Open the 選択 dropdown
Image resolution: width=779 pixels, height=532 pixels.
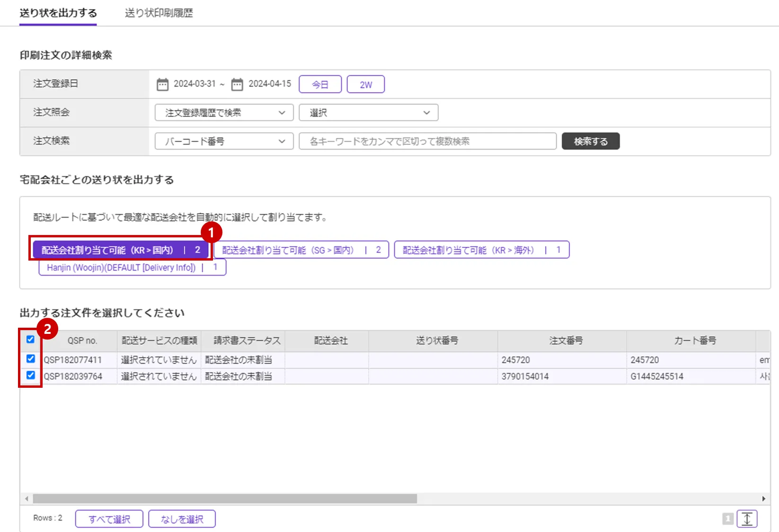[x=369, y=113]
